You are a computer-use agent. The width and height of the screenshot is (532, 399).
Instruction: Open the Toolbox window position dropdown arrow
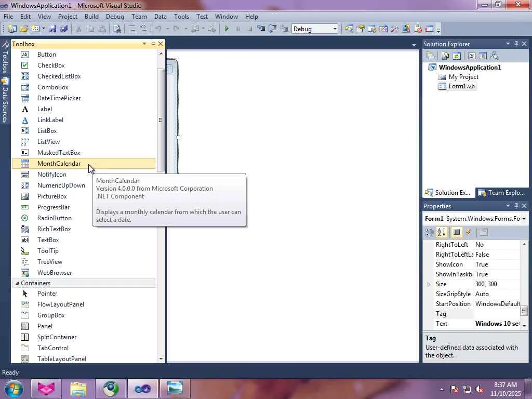click(x=144, y=44)
